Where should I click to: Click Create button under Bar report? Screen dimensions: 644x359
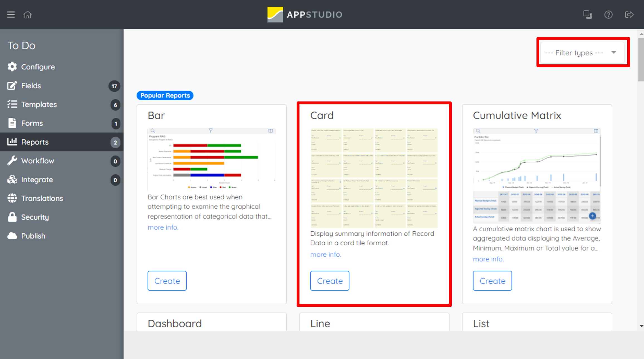point(167,281)
